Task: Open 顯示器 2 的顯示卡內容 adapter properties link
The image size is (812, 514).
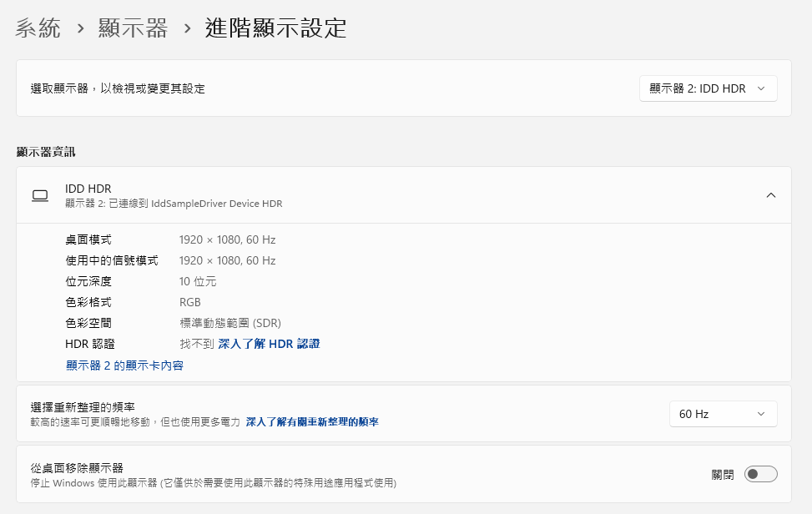Action: (x=124, y=365)
